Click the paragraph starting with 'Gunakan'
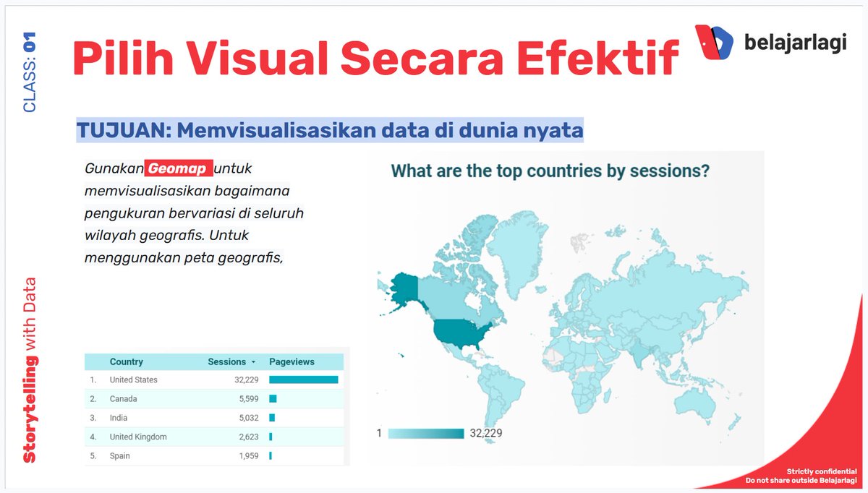 [194, 213]
